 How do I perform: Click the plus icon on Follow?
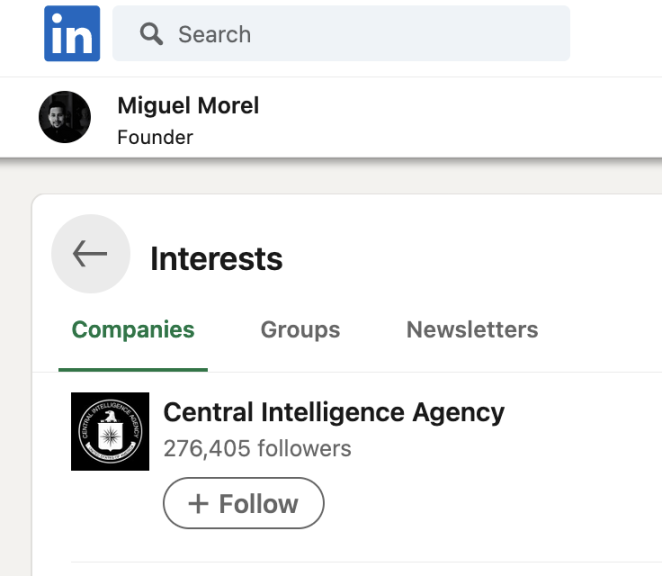198,504
